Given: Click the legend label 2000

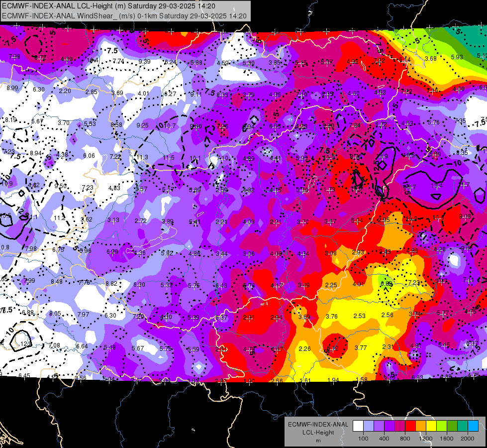Looking at the screenshot, I should pyautogui.click(x=468, y=439).
